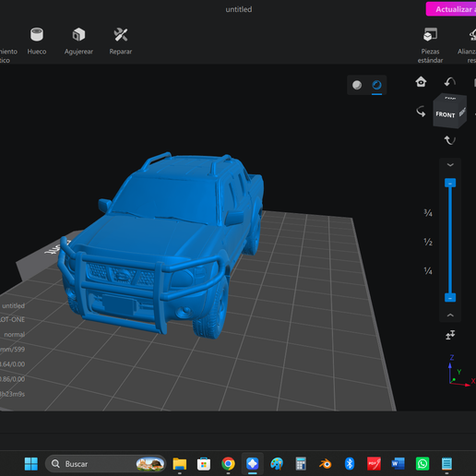The image size is (476, 476).
Task: Open the PDF editor app in taskbar
Action: pyautogui.click(x=374, y=464)
